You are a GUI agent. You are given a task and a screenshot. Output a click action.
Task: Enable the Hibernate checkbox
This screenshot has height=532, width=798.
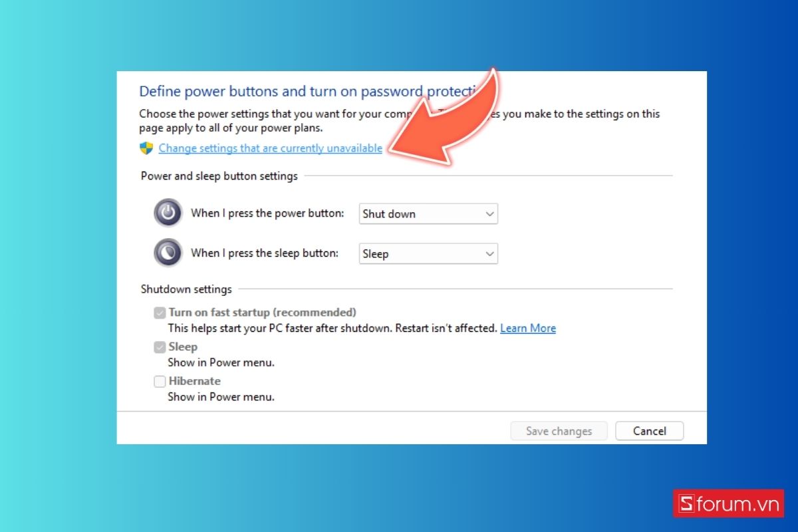(x=160, y=382)
